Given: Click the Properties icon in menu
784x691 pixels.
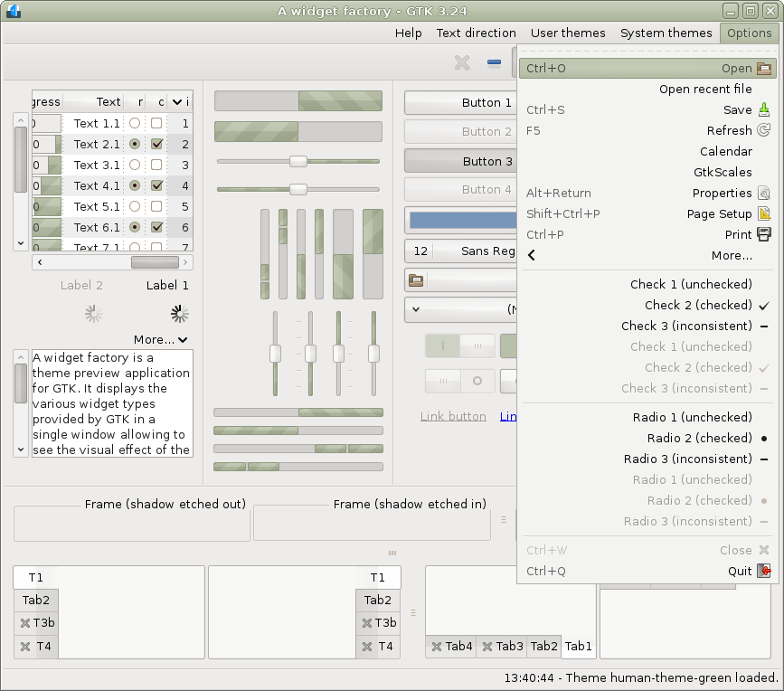Looking at the screenshot, I should [x=764, y=194].
